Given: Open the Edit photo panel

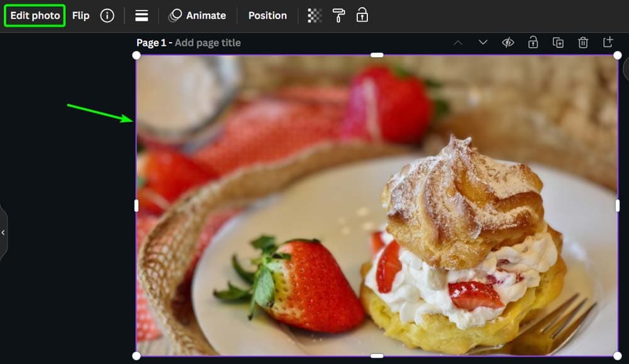Looking at the screenshot, I should click(35, 16).
